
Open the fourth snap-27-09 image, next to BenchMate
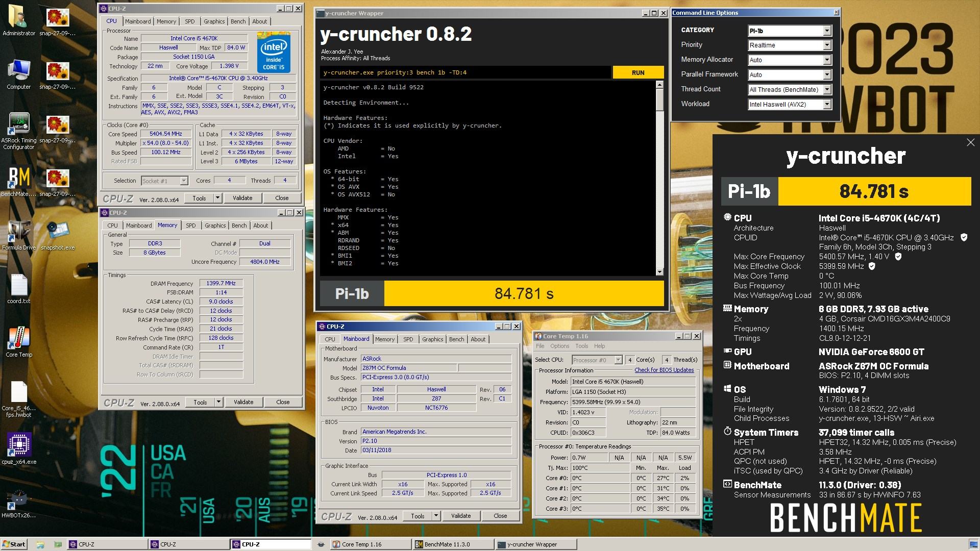58,181
